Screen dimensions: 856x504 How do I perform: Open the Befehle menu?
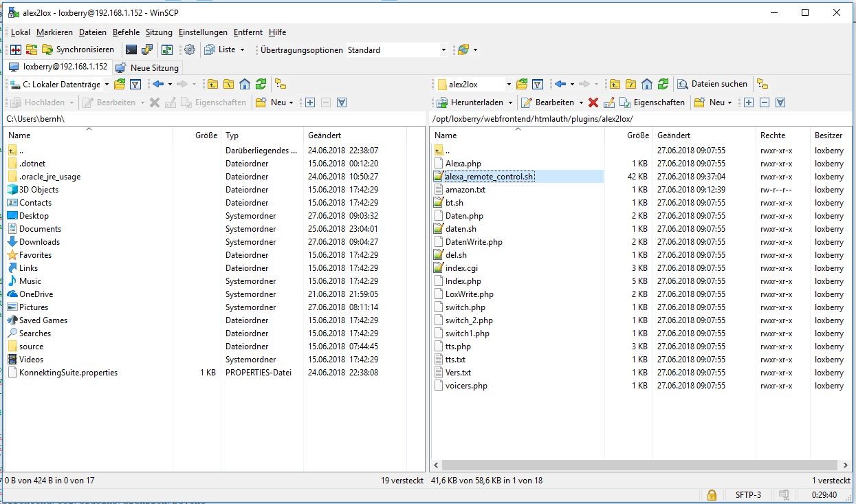[x=126, y=32]
